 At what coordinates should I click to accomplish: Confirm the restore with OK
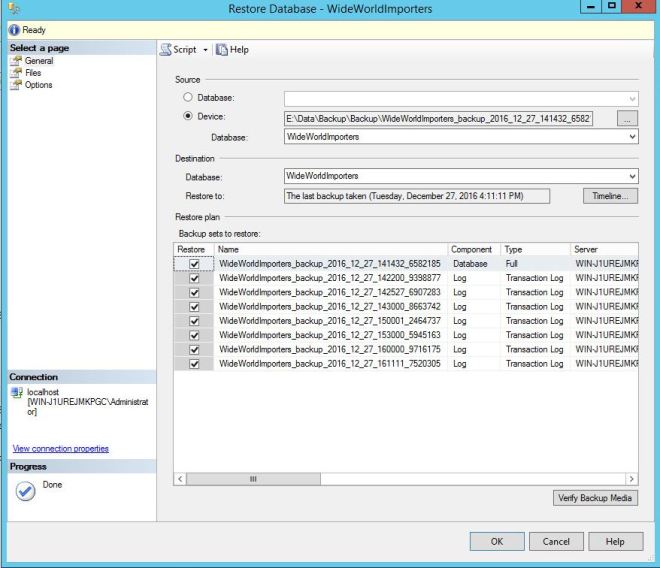[x=497, y=541]
